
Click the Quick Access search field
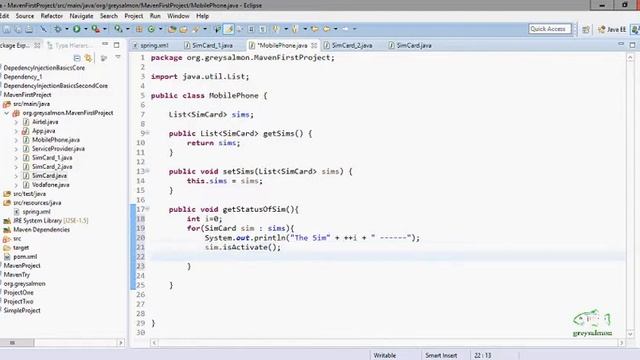coord(549,29)
